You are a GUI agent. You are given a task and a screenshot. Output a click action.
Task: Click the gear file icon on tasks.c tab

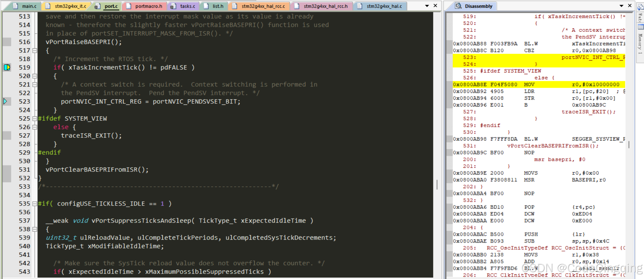(x=173, y=6)
